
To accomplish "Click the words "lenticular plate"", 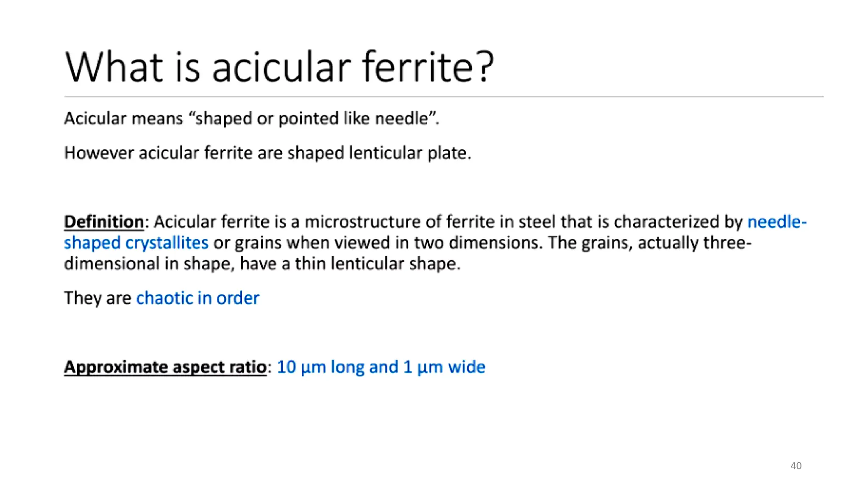I will point(409,153).
